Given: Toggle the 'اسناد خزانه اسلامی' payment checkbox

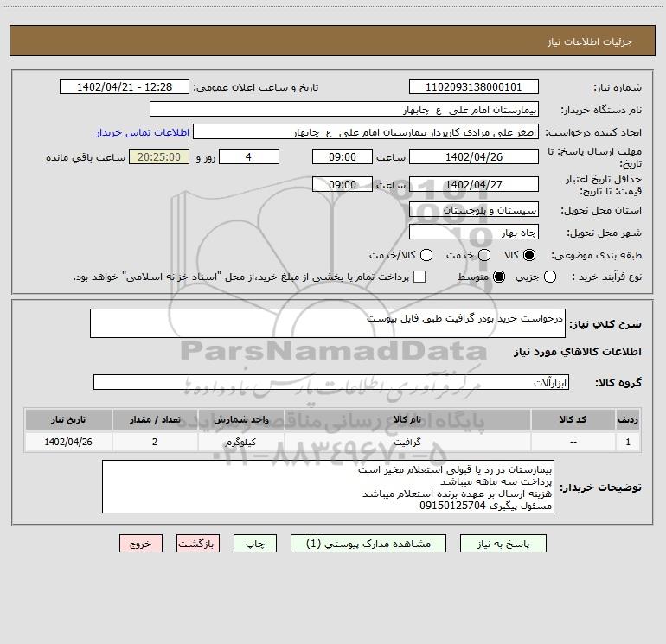Looking at the screenshot, I should pyautogui.click(x=419, y=277).
